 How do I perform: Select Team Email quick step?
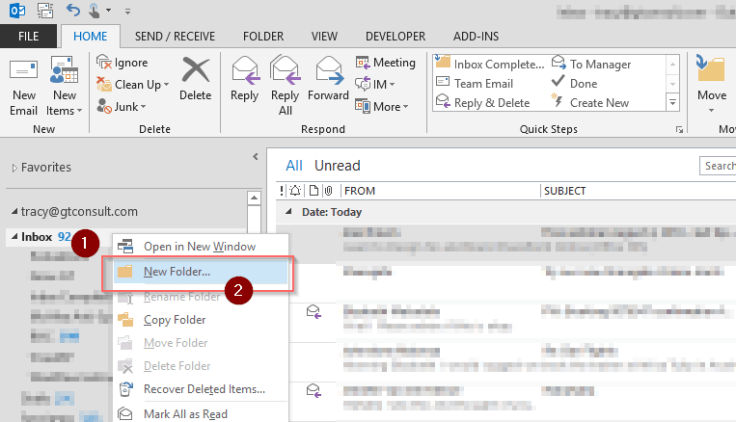tap(475, 84)
